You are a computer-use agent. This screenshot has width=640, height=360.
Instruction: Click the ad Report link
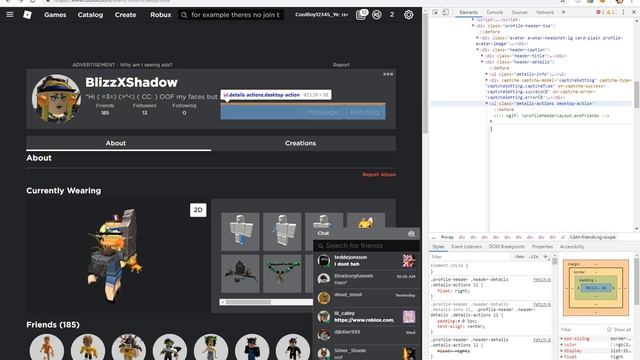pyautogui.click(x=341, y=64)
